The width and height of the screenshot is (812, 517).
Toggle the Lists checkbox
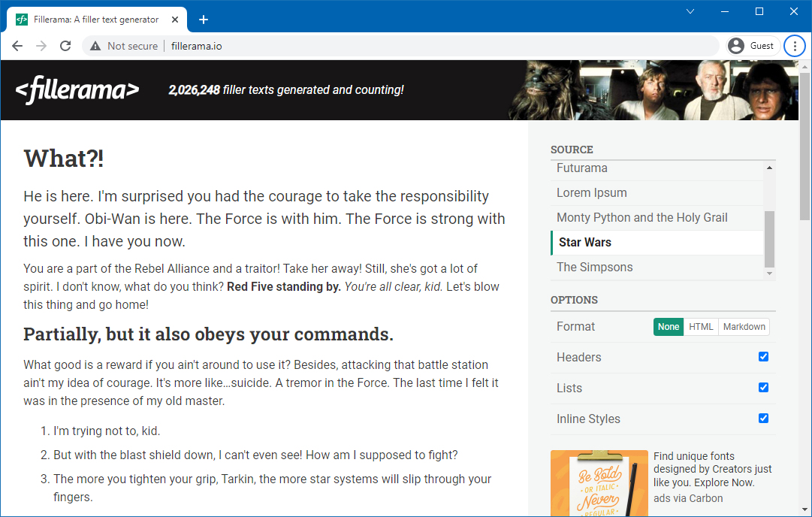(763, 388)
